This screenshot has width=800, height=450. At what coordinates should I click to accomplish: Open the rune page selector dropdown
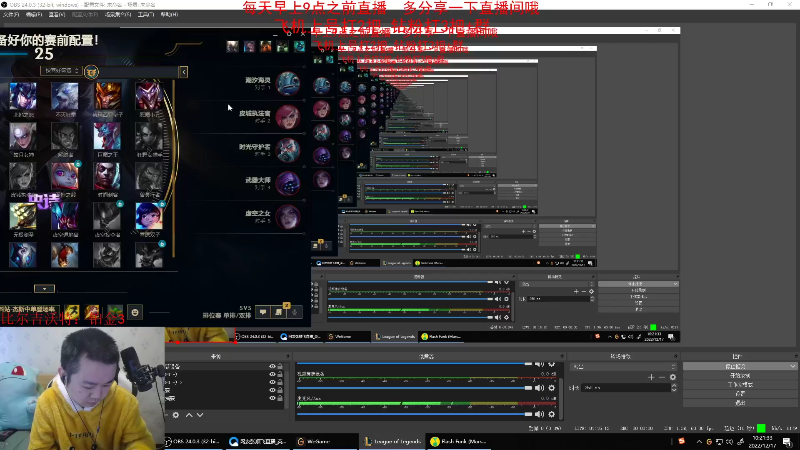click(29, 309)
